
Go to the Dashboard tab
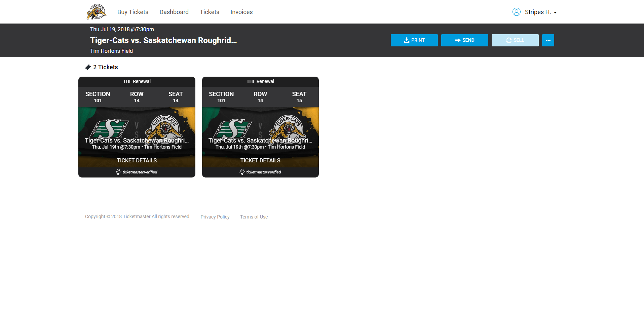point(174,12)
